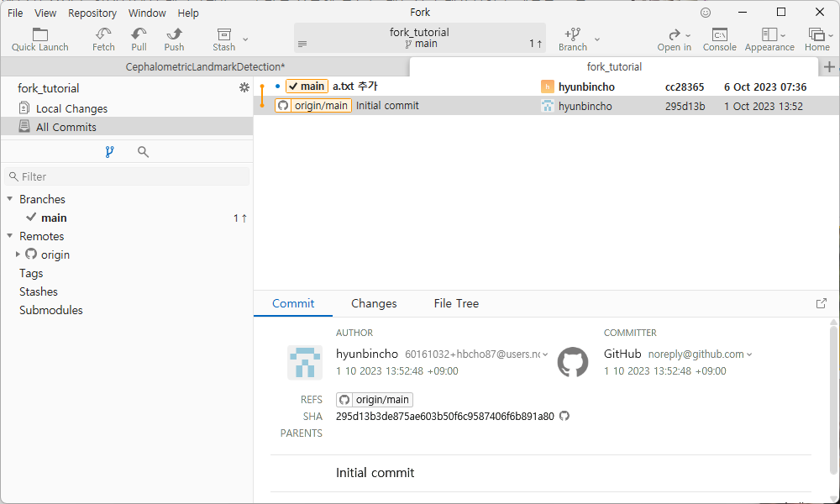Switch to the File Tree tab

[456, 304]
